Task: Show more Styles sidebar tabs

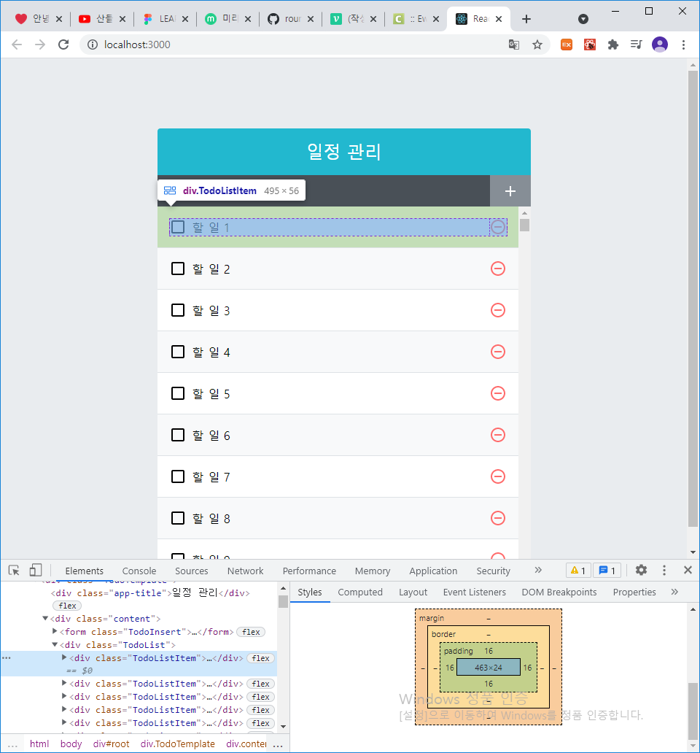Action: pos(674,592)
